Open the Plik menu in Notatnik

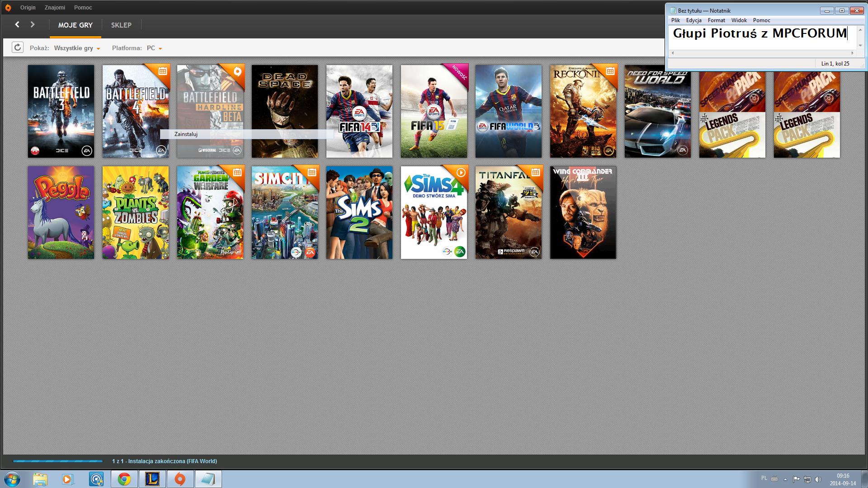[x=675, y=20]
